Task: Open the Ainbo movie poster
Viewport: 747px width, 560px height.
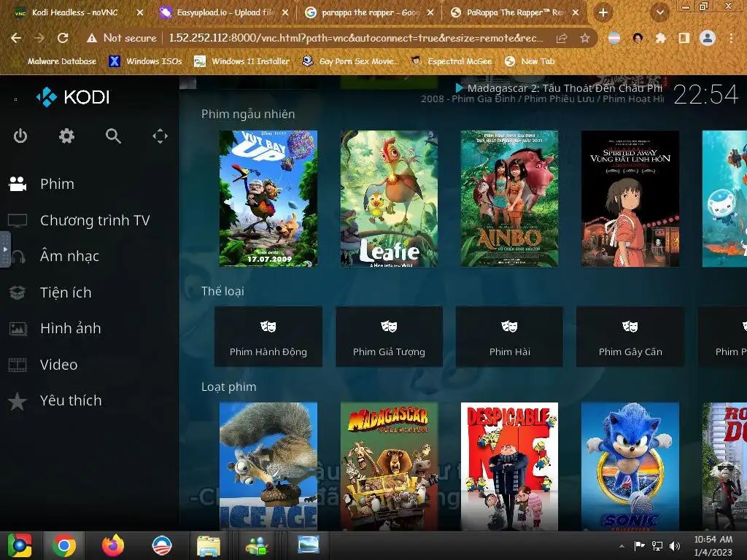Action: [x=509, y=198]
